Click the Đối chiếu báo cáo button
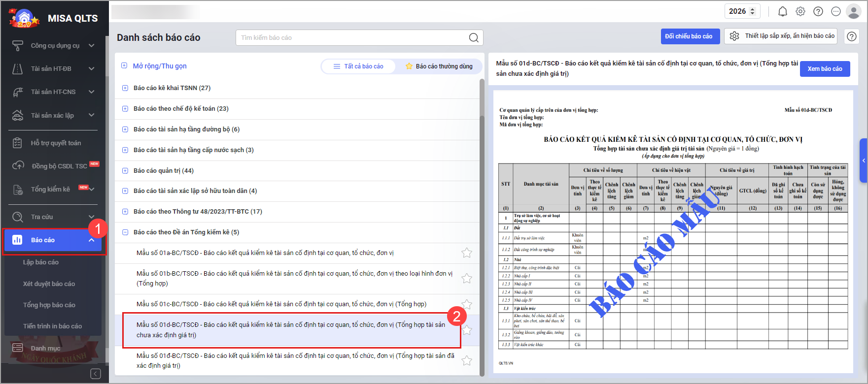 pos(689,36)
